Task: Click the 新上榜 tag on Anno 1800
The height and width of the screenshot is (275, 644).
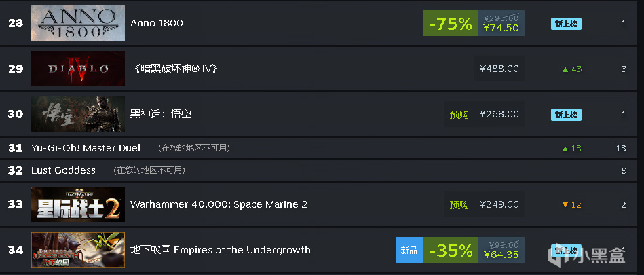Action: 566,24
